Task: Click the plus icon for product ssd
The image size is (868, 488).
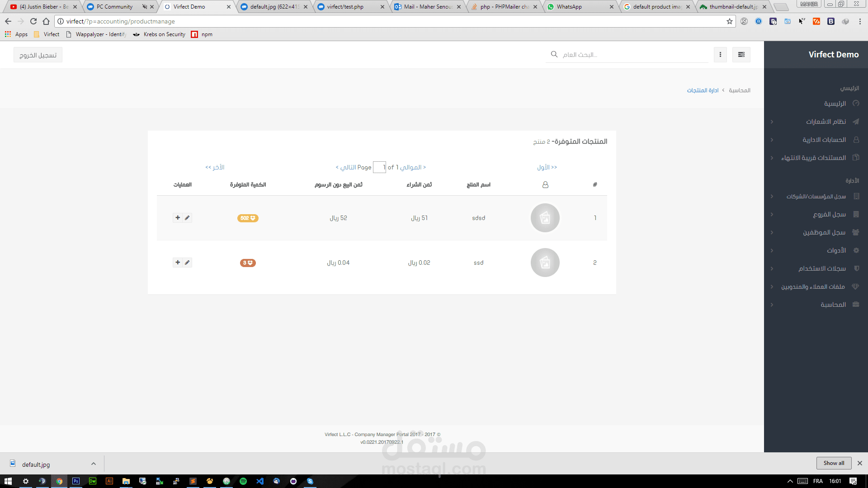Action: click(x=178, y=263)
